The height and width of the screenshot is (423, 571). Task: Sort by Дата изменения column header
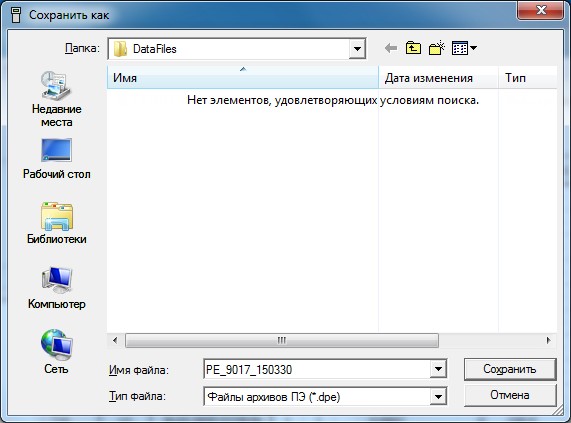pos(438,77)
